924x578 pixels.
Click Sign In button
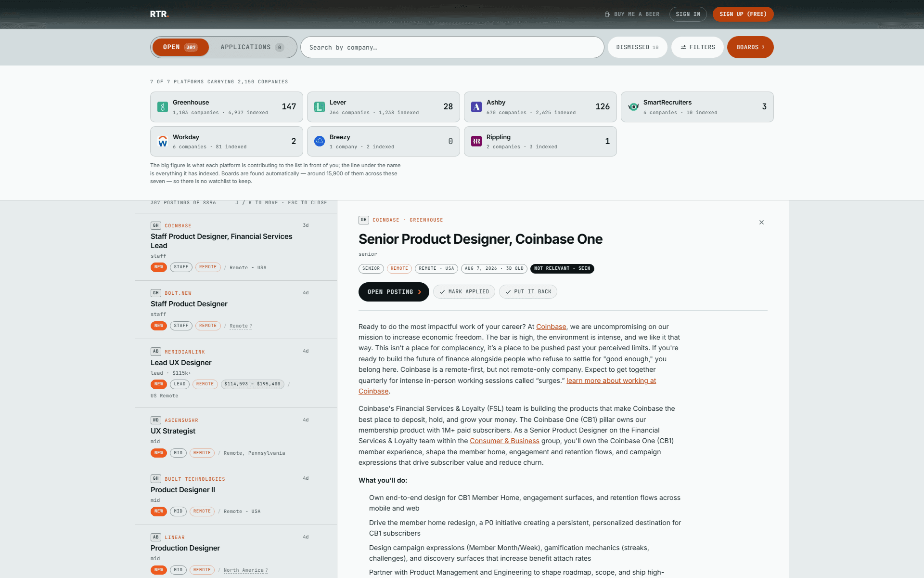click(688, 14)
